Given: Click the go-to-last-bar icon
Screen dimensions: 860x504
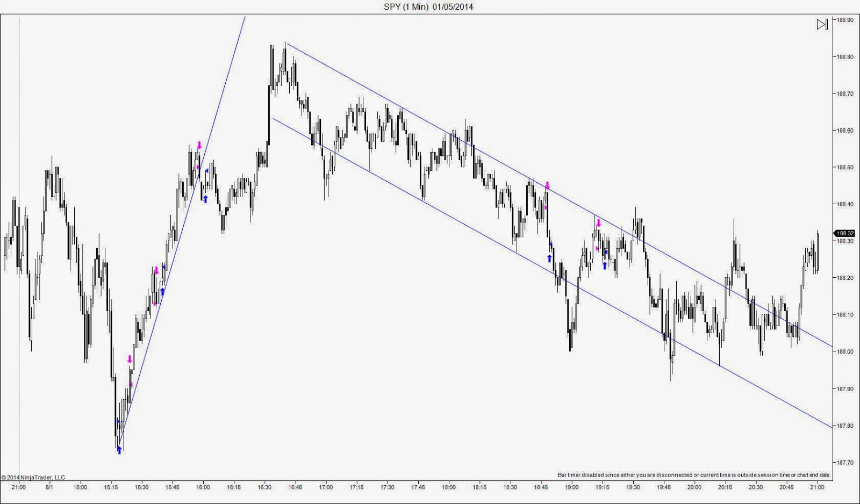Looking at the screenshot, I should 822,24.
